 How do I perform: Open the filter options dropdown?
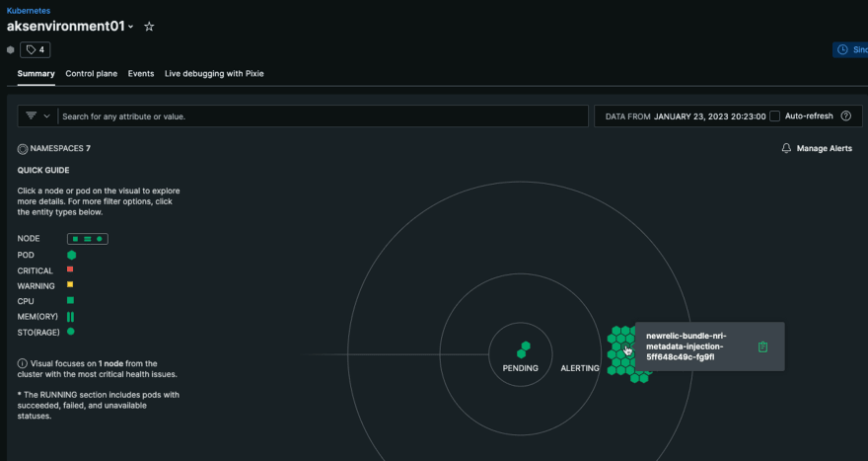(37, 116)
